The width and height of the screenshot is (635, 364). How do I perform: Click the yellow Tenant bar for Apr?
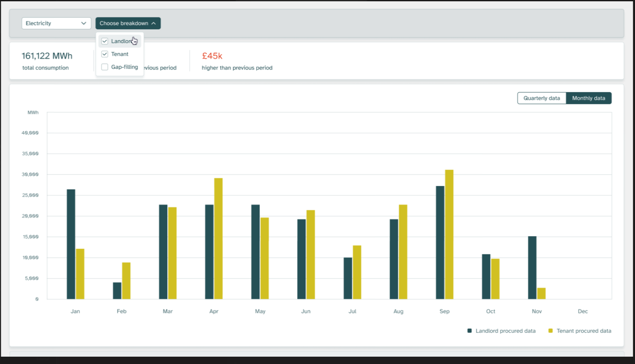click(218, 238)
